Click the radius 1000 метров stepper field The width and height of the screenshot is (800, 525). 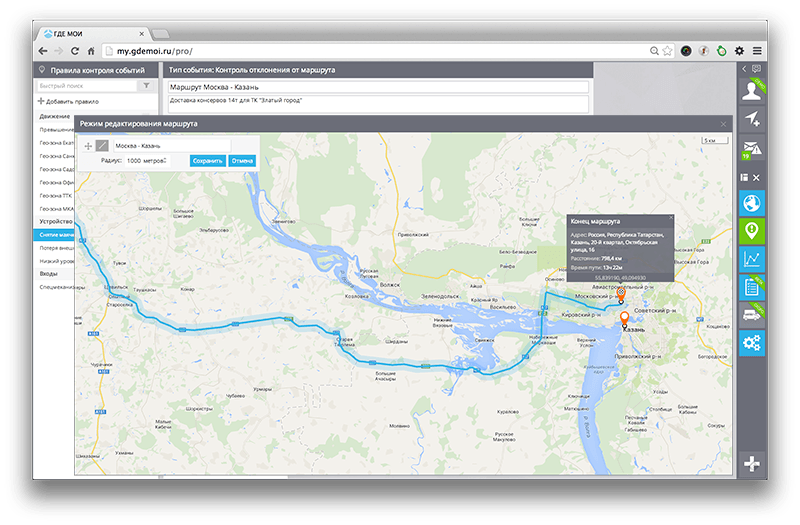147,161
